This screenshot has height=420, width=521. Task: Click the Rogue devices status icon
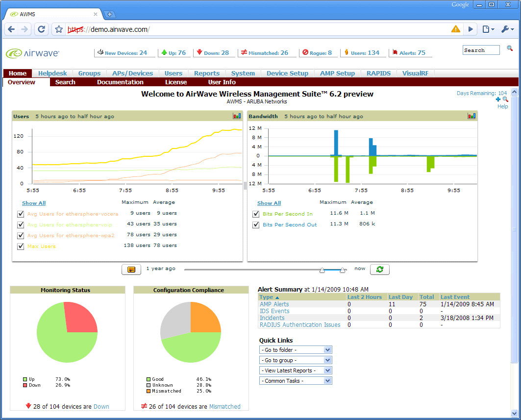[305, 52]
